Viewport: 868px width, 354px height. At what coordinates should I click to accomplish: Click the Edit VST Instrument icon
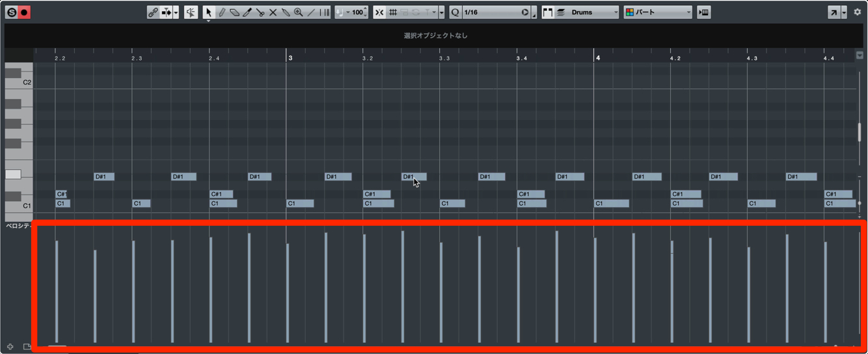click(x=703, y=12)
